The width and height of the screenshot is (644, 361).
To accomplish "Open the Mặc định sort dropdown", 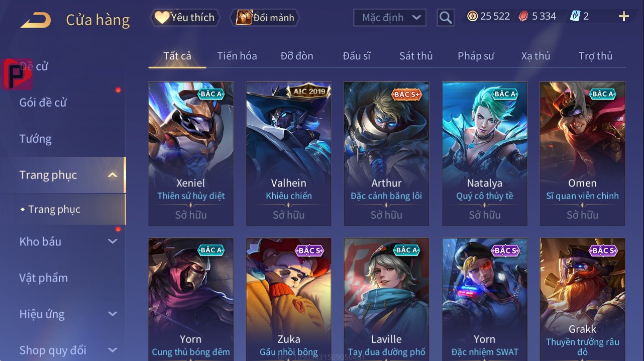I will (x=390, y=18).
